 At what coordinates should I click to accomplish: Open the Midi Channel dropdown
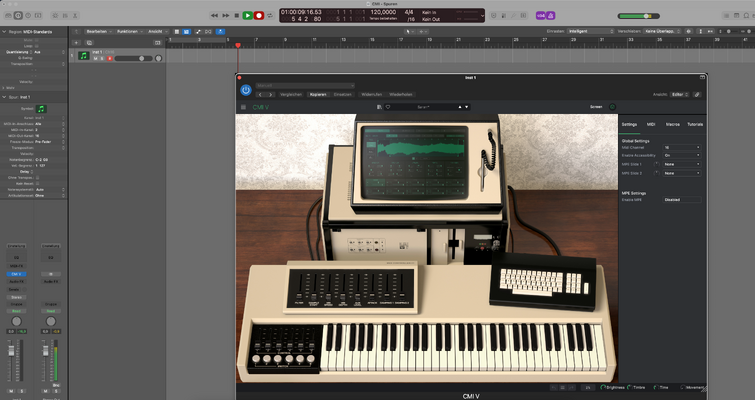[x=682, y=147]
